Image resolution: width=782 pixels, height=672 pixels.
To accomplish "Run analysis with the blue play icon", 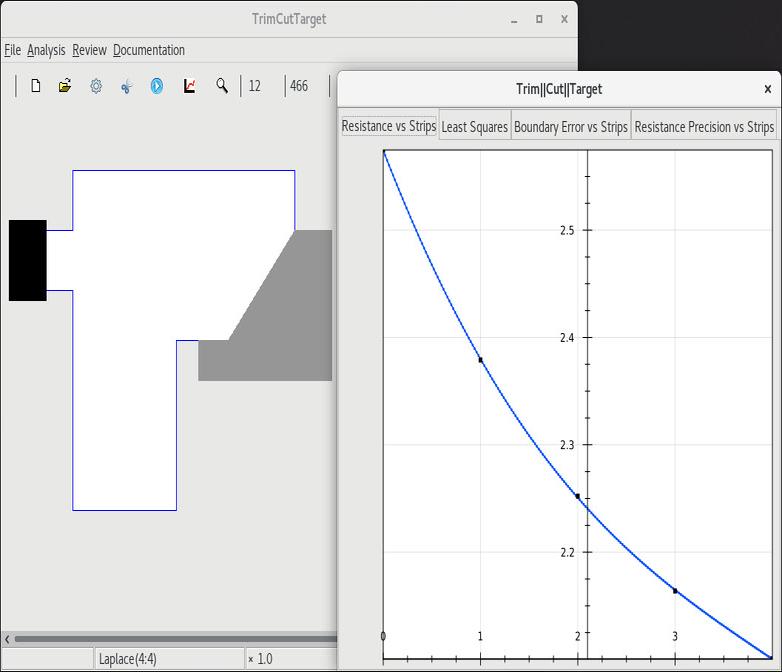I will coord(157,86).
